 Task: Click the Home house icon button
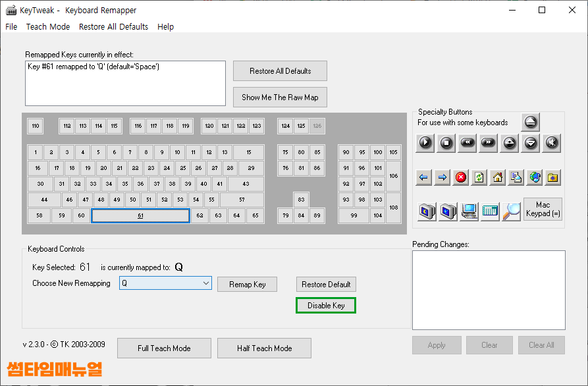498,177
